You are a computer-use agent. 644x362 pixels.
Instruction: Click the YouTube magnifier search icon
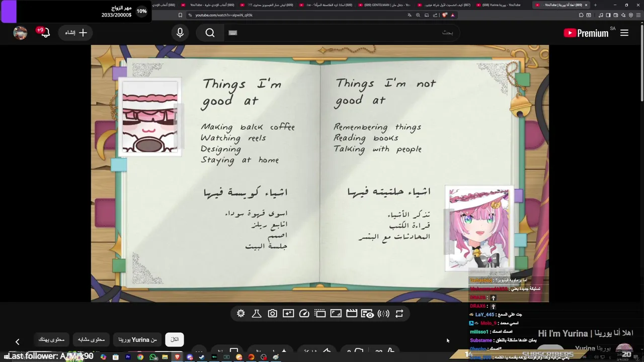(210, 33)
